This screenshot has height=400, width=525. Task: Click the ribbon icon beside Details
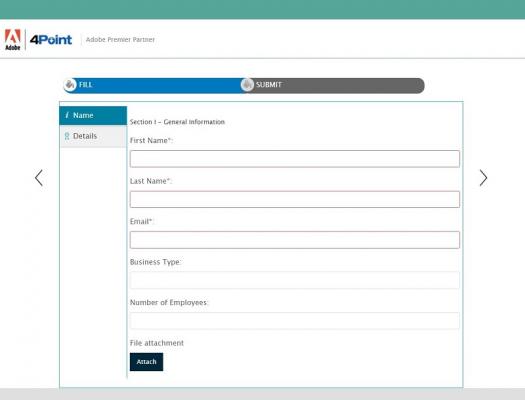67,136
